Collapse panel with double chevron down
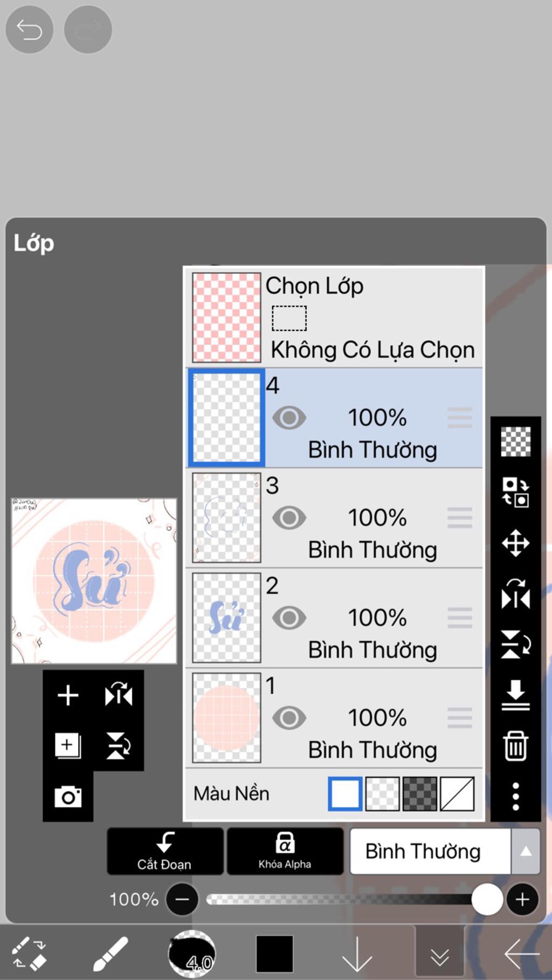The image size is (552, 980). click(440, 954)
